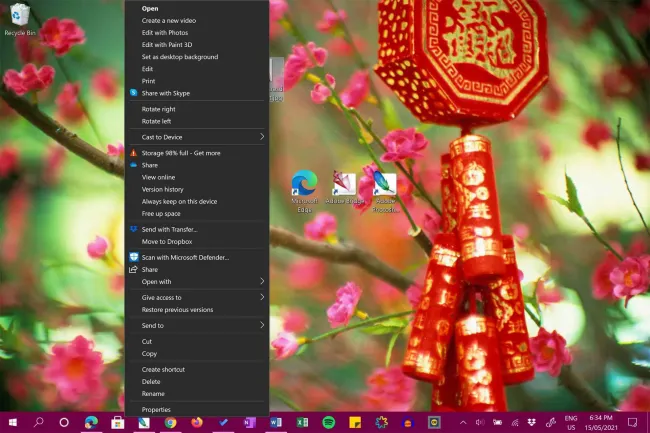Screen dimensions: 650x433
Task: Launch Firefox from the taskbar
Action: point(196,423)
